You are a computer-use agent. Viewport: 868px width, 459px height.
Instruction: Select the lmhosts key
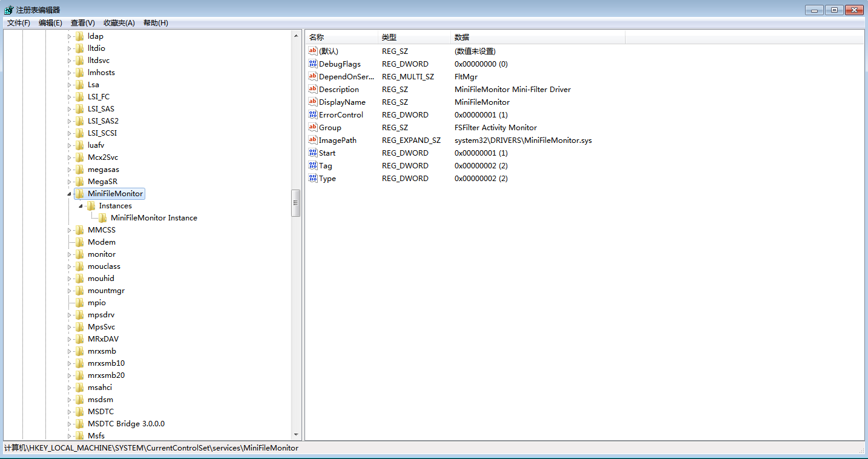[101, 73]
